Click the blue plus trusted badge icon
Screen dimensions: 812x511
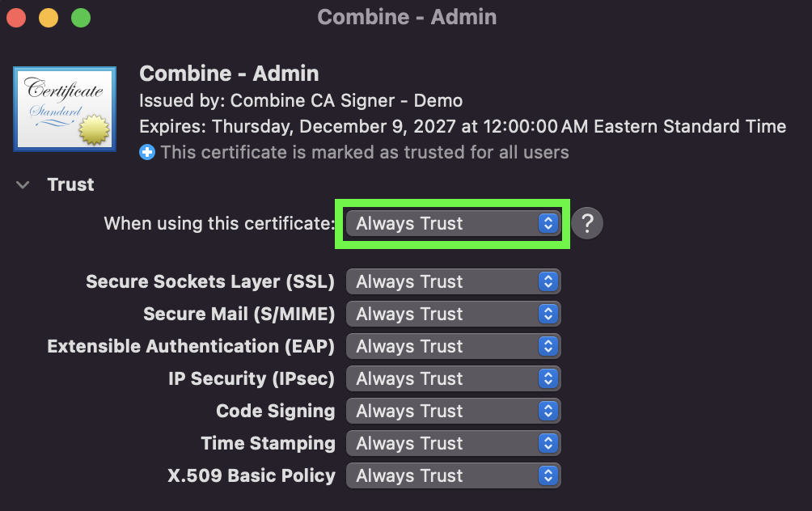147,152
